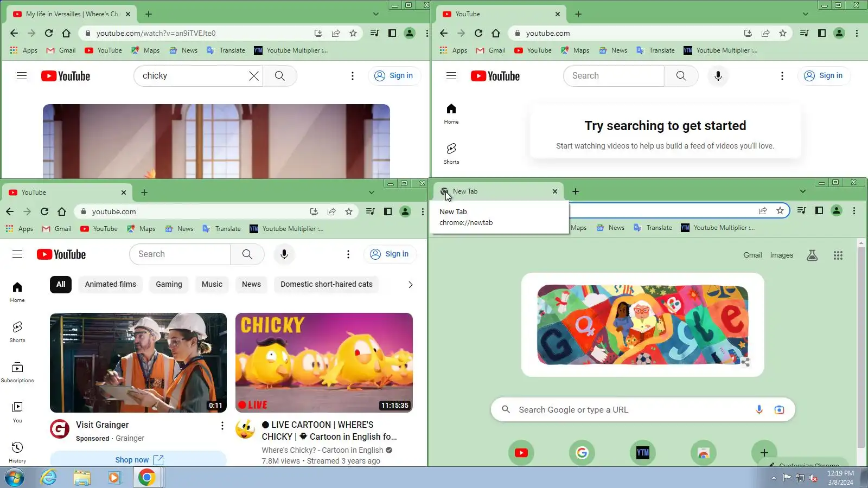Select the 'My life in Versailles' tab
Image resolution: width=868 pixels, height=488 pixels.
pos(72,14)
